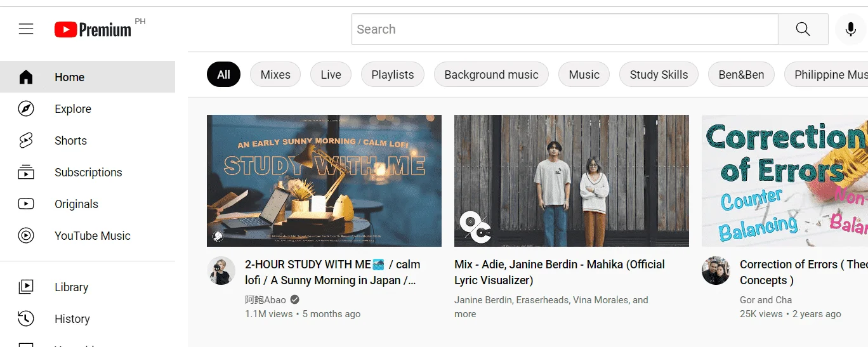868x347 pixels.
Task: Open the Correction of Errors thumbnail
Action: (x=785, y=181)
